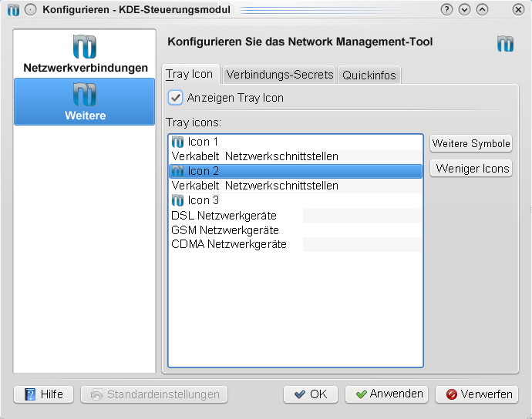Image resolution: width=532 pixels, height=419 pixels.
Task: Select the GSM Netzwerkgeräte list entry
Action: coord(225,230)
